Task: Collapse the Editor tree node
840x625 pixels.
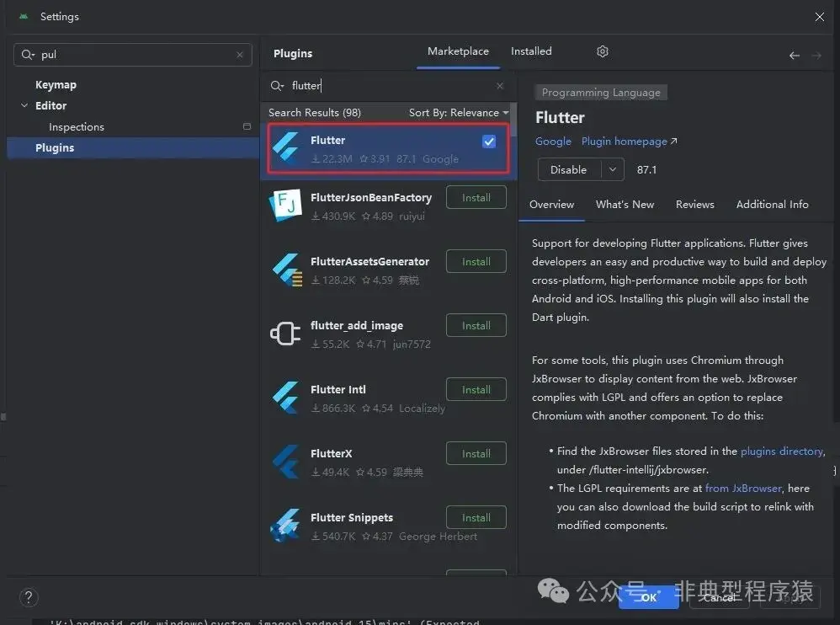Action: [24, 105]
